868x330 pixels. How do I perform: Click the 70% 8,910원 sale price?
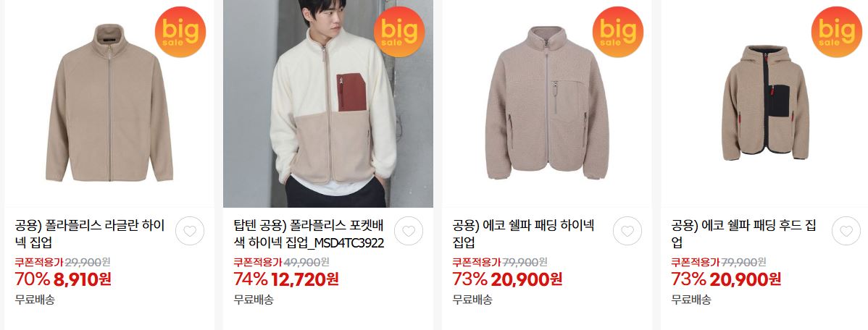pos(63,279)
